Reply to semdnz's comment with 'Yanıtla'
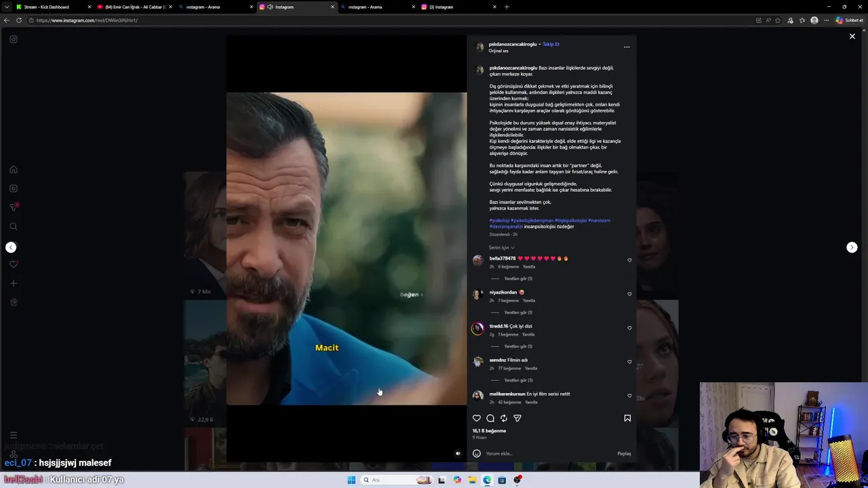The image size is (868, 488). click(531, 368)
